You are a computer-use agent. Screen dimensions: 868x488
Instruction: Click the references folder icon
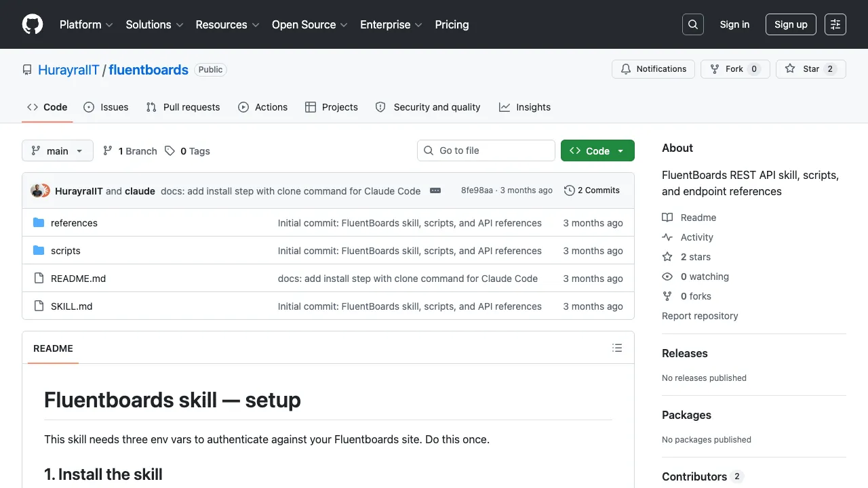[x=39, y=223]
